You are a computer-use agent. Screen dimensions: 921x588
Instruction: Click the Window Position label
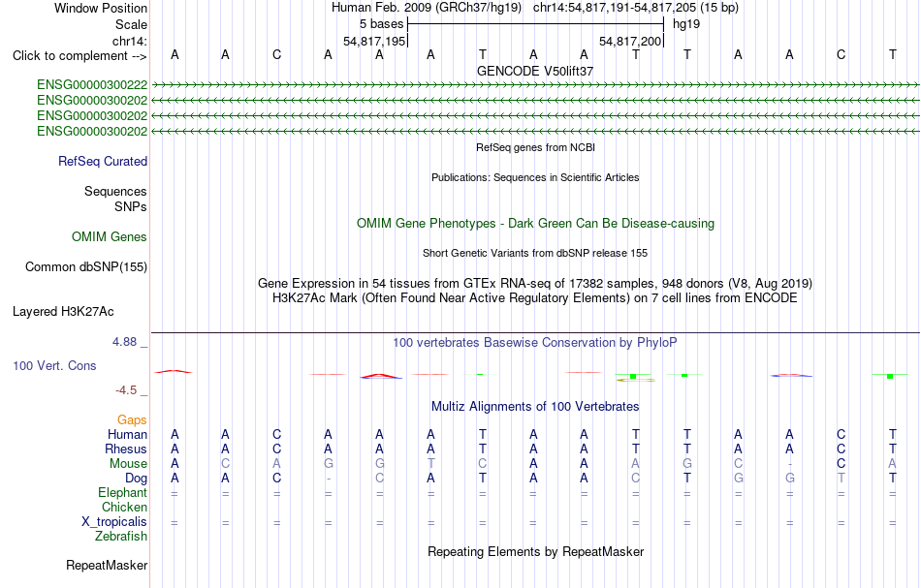[101, 8]
